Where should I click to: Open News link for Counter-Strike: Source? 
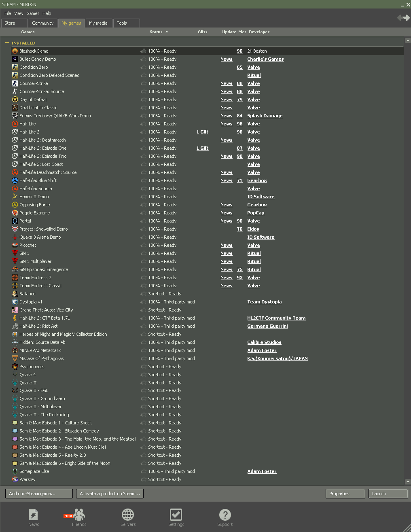(226, 91)
